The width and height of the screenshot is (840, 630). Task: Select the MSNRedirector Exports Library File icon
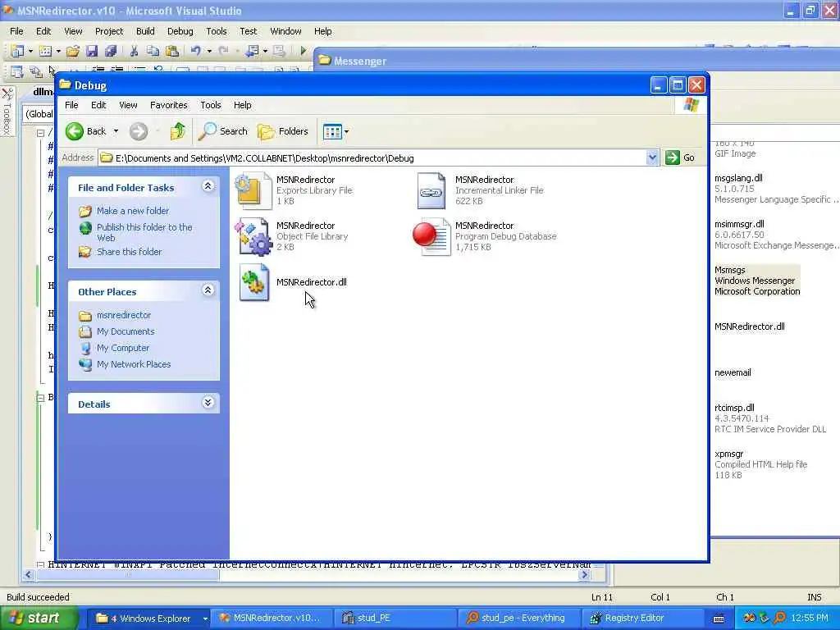253,190
